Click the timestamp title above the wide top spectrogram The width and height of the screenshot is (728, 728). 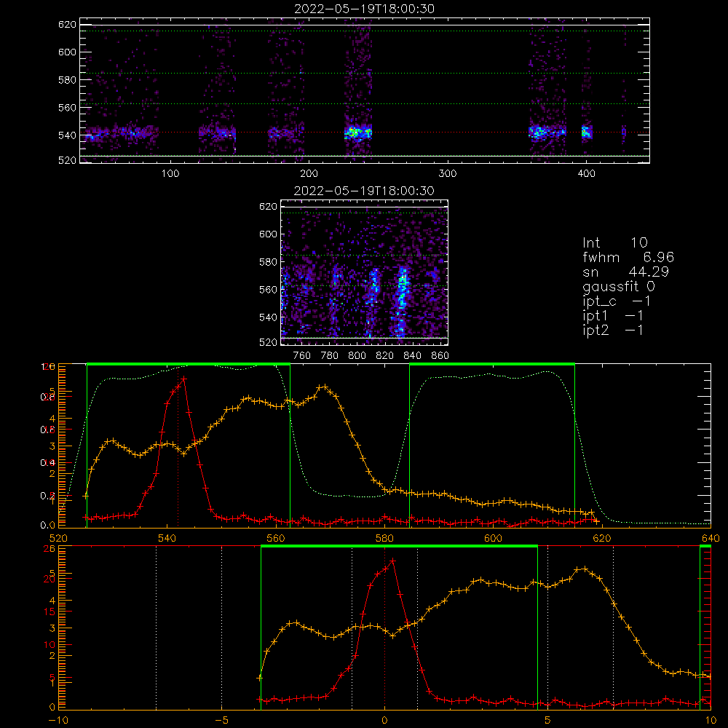(x=365, y=9)
